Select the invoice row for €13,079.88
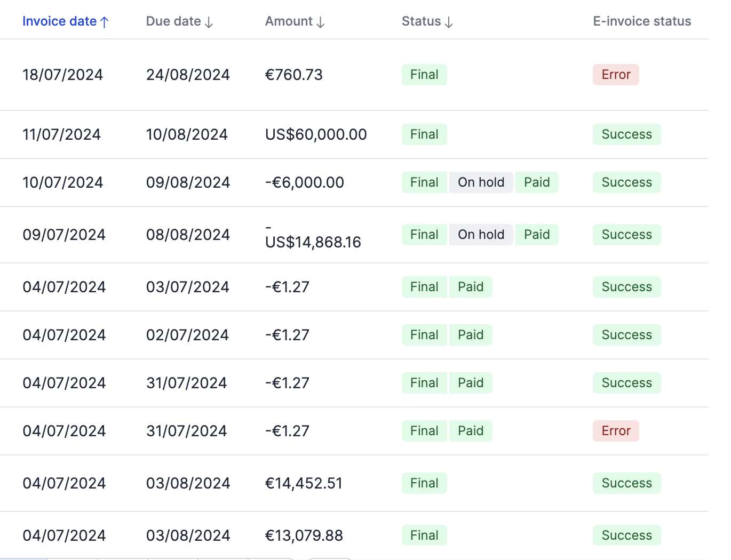The height and width of the screenshot is (560, 731). click(304, 535)
